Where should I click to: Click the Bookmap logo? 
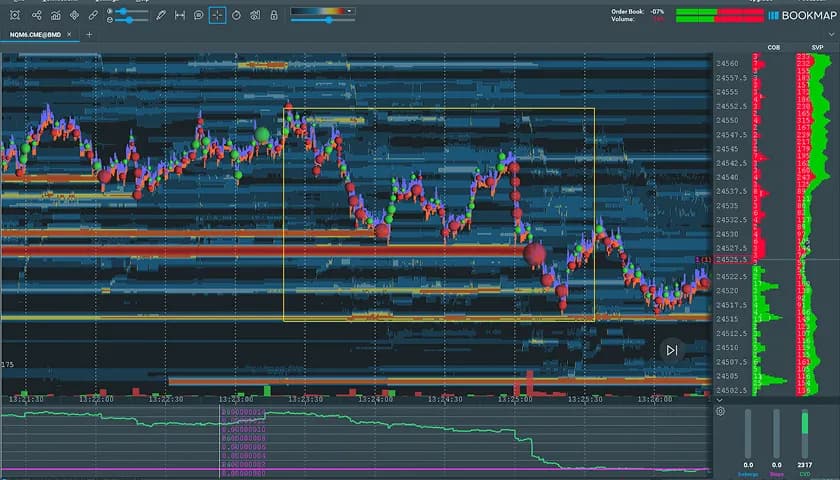point(802,16)
